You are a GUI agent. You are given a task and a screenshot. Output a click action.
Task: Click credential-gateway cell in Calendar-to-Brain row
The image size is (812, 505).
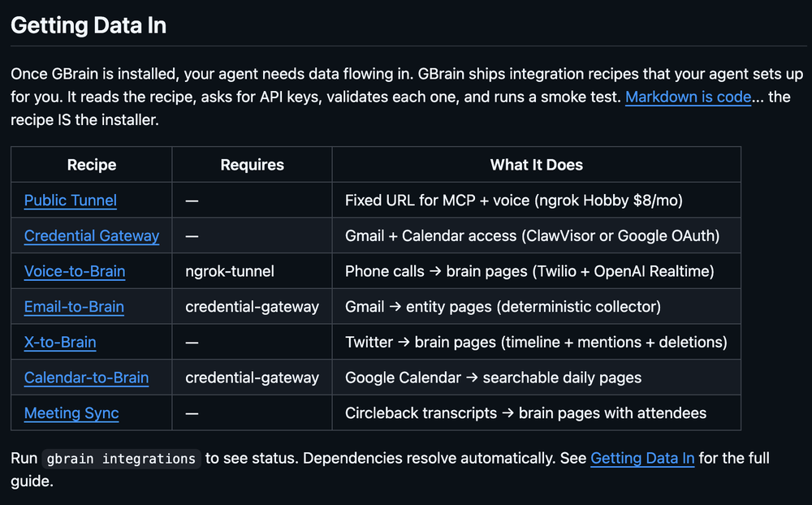(252, 378)
